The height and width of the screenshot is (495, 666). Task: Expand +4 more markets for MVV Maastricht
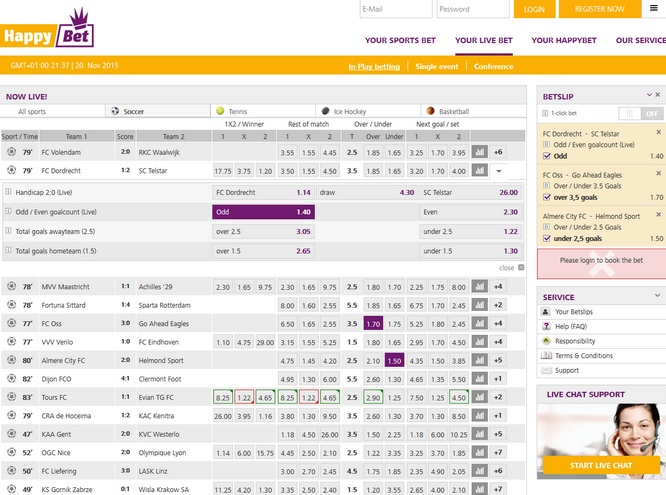(x=498, y=287)
